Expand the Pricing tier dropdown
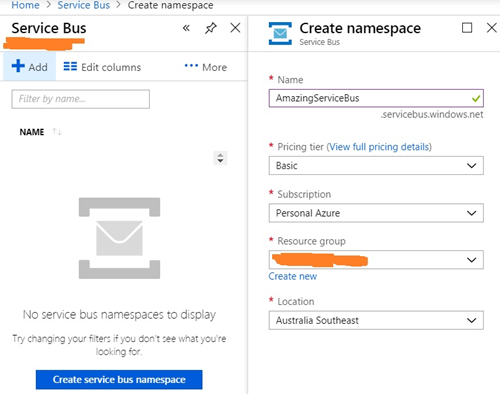The image size is (500, 394). [x=376, y=165]
